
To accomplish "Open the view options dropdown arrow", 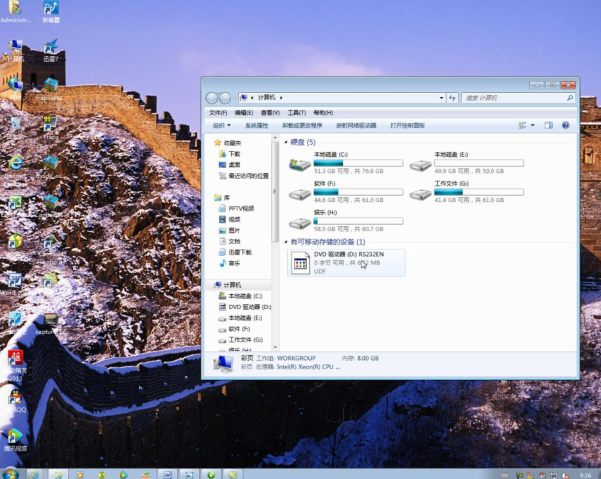I will 532,125.
